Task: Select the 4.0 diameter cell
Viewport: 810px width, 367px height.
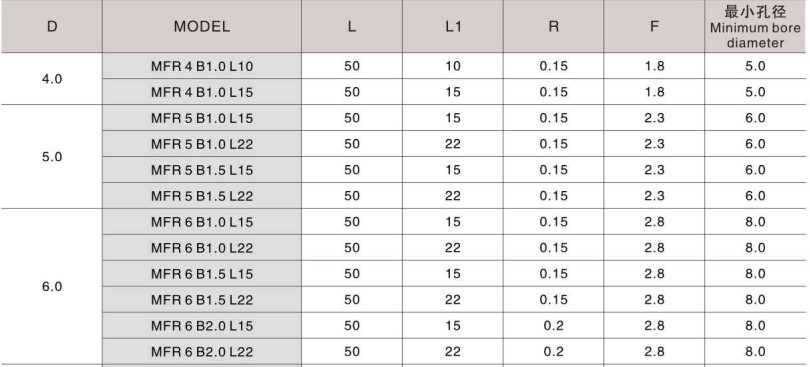Action: click(52, 79)
